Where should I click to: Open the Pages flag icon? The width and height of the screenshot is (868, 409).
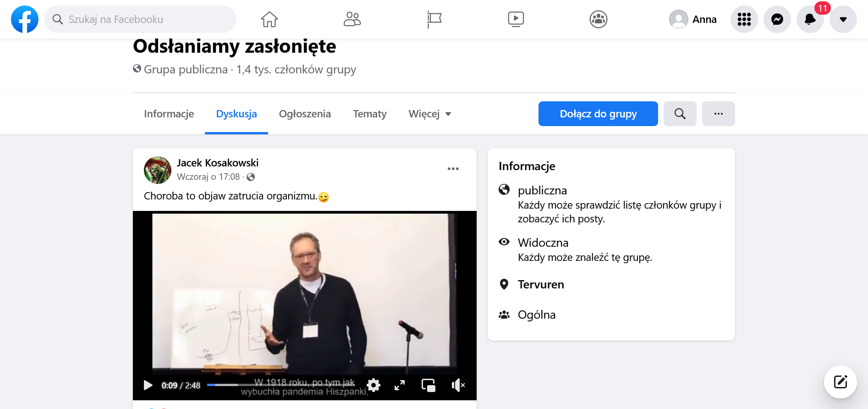pyautogui.click(x=434, y=19)
